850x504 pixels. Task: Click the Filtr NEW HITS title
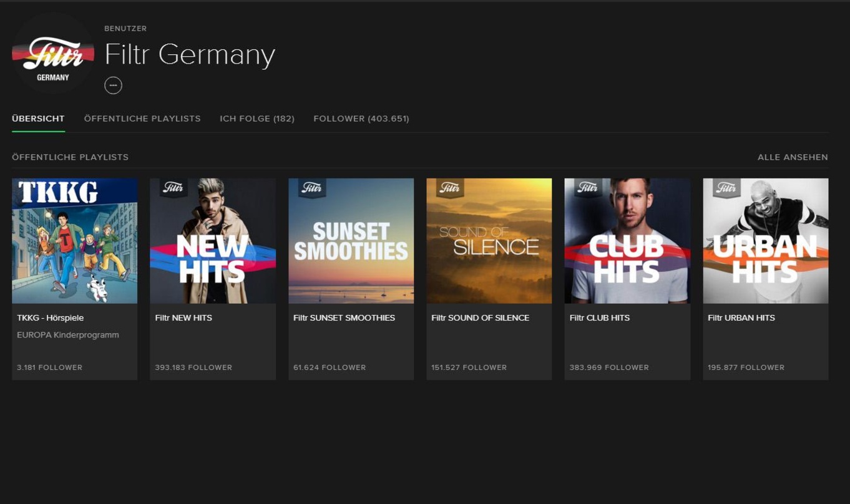point(183,317)
